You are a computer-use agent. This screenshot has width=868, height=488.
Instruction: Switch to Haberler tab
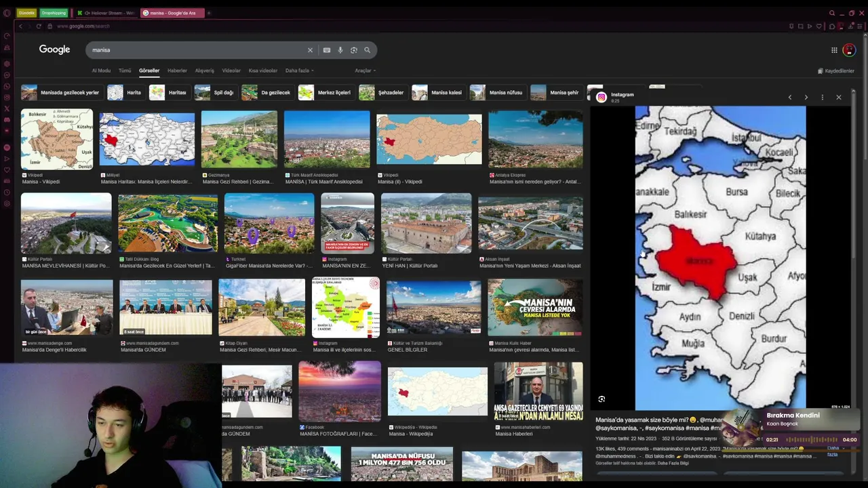click(177, 70)
